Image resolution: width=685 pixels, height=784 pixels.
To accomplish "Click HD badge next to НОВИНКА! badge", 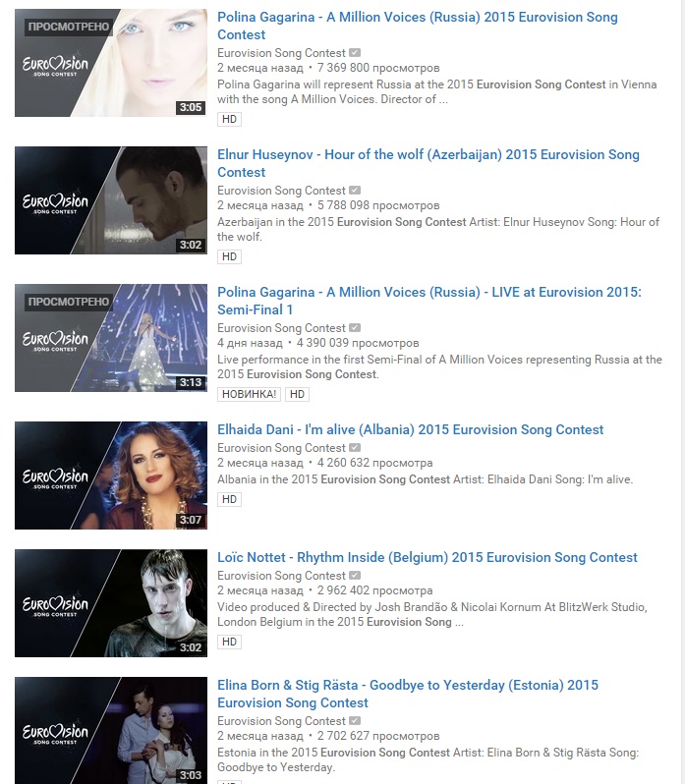I will coord(297,394).
